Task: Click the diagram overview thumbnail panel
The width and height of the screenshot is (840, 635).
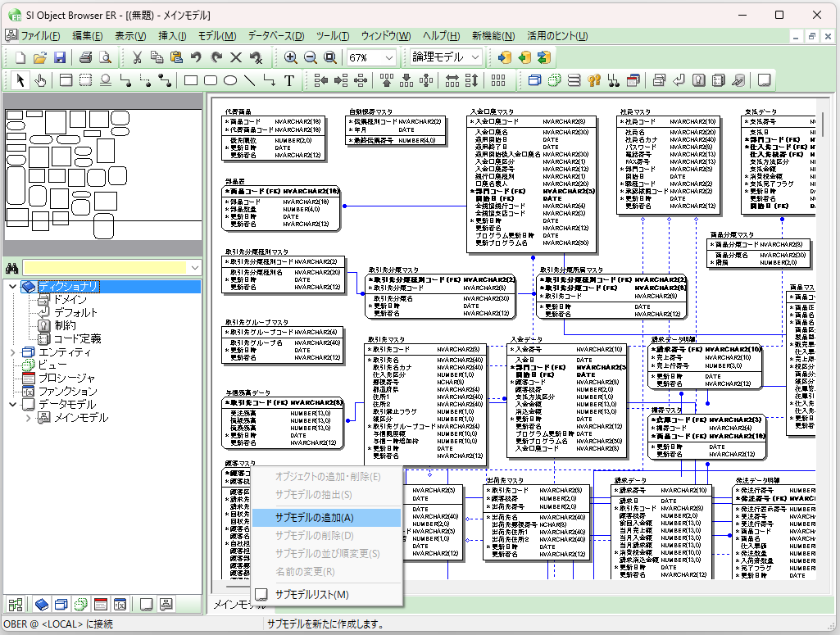Action: 103,174
